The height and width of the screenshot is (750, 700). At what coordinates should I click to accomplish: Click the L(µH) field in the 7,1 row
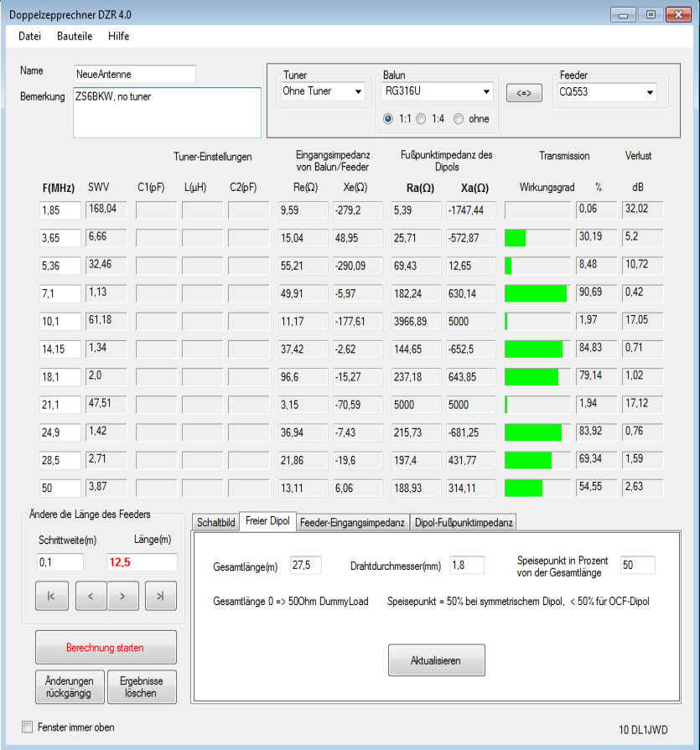[x=202, y=293]
